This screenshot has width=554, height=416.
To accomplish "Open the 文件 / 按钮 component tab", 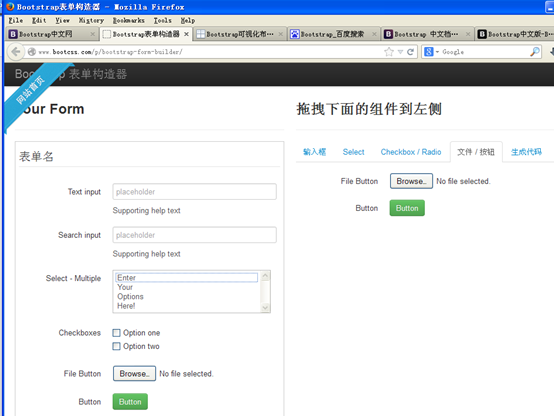I will click(x=476, y=152).
